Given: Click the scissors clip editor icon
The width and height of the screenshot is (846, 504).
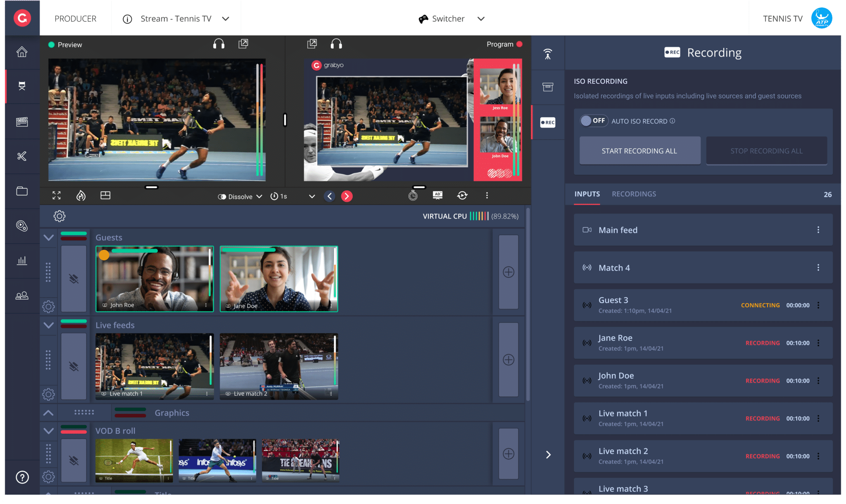Looking at the screenshot, I should tap(22, 156).
